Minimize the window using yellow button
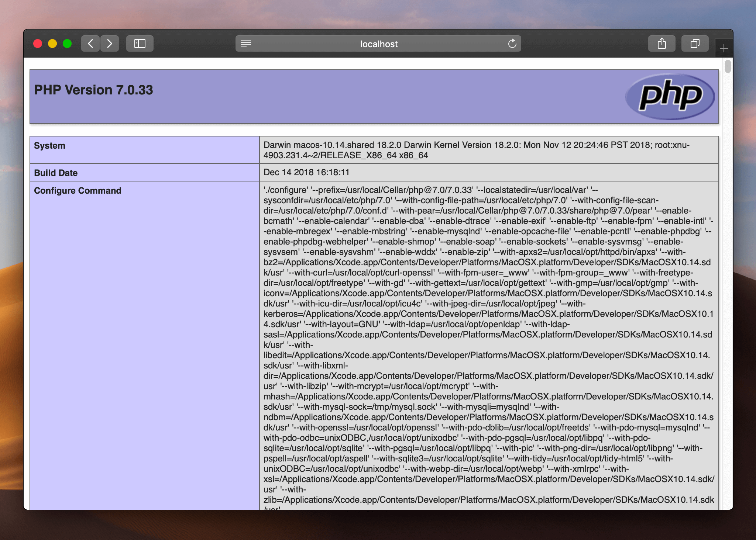 pyautogui.click(x=52, y=44)
